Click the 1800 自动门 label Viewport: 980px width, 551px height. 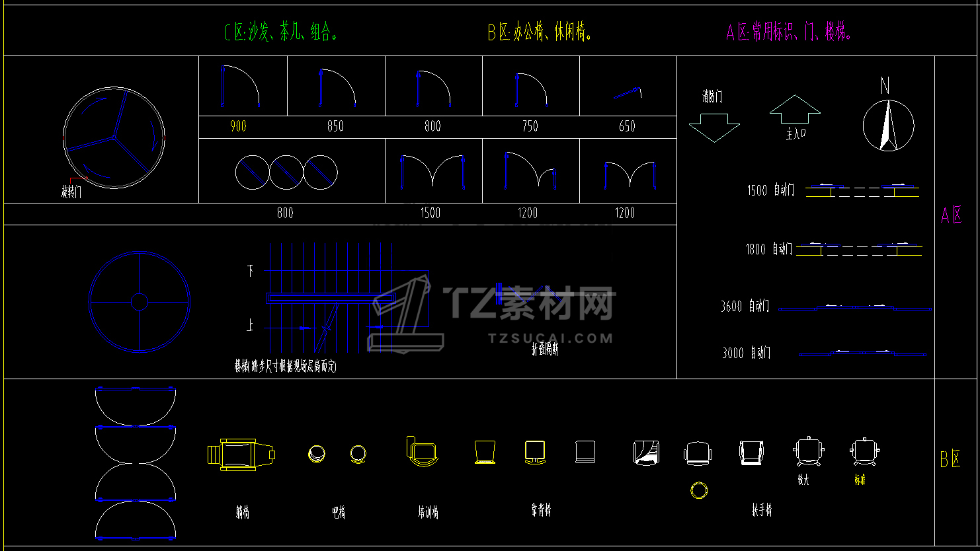pos(769,250)
